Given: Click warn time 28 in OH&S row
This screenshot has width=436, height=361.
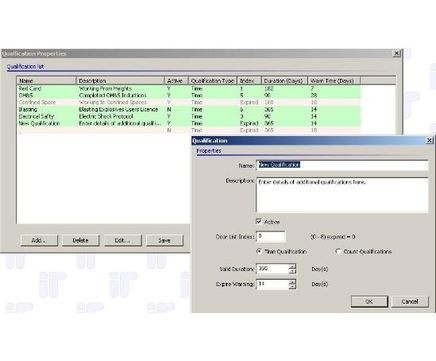Looking at the screenshot, I should [x=314, y=95].
